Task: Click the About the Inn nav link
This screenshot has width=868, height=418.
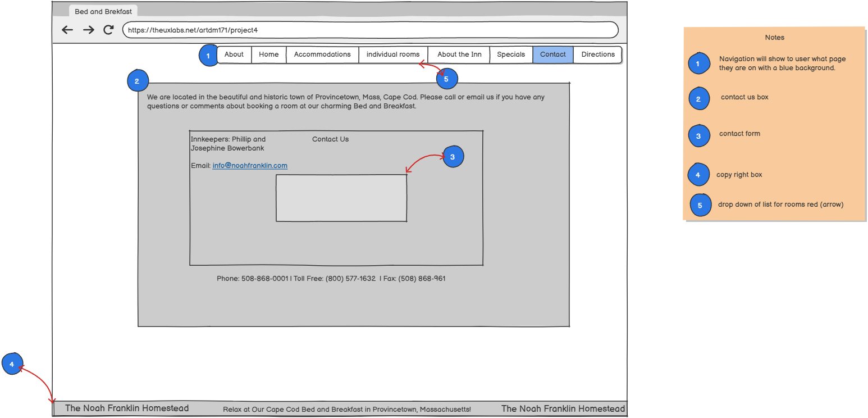Action: 459,54
